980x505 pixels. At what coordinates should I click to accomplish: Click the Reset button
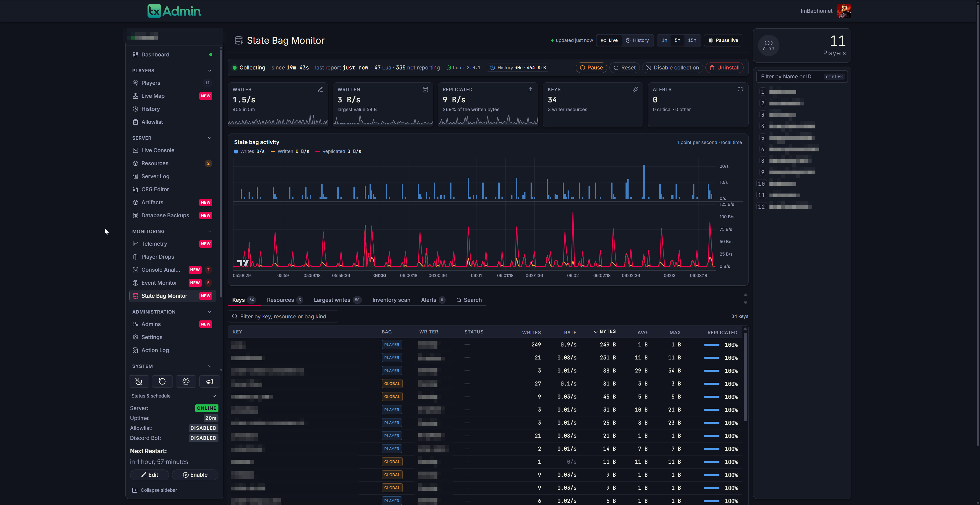[624, 68]
